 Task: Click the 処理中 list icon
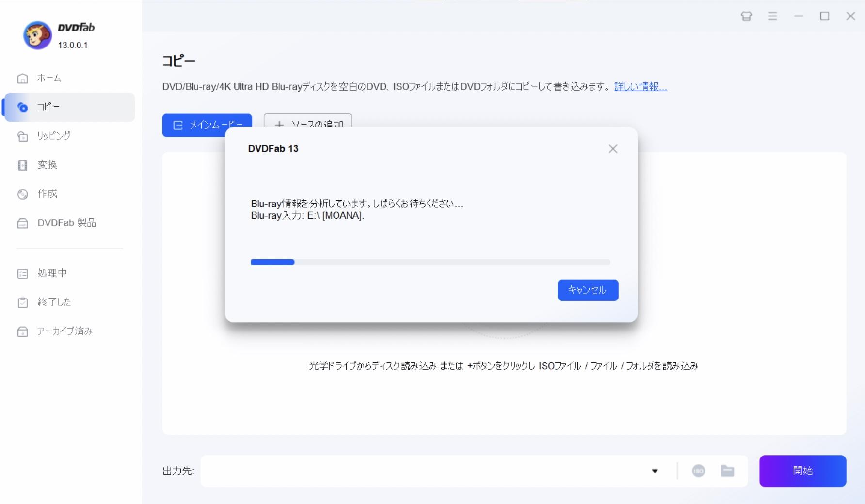pos(22,274)
